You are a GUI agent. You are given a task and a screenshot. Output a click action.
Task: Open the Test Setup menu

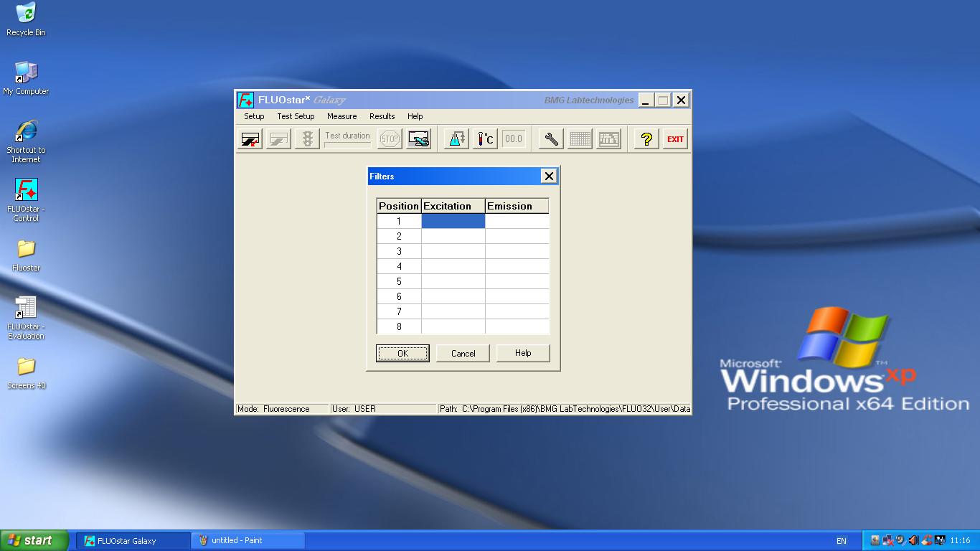[296, 116]
